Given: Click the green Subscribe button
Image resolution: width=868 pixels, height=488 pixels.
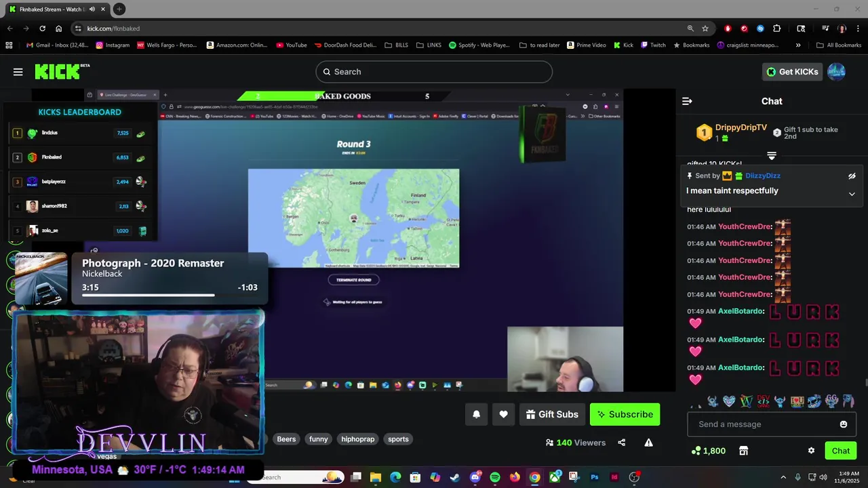Looking at the screenshot, I should (x=625, y=414).
